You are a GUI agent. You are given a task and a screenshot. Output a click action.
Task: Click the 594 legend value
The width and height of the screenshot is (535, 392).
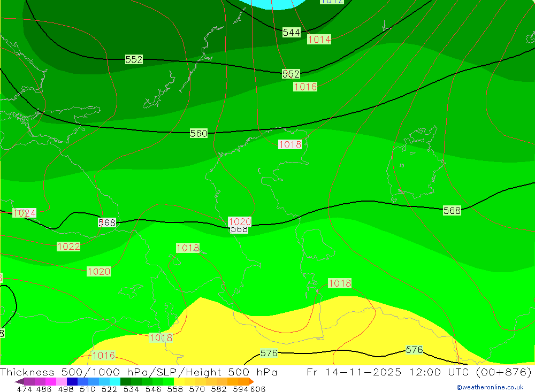point(241,389)
